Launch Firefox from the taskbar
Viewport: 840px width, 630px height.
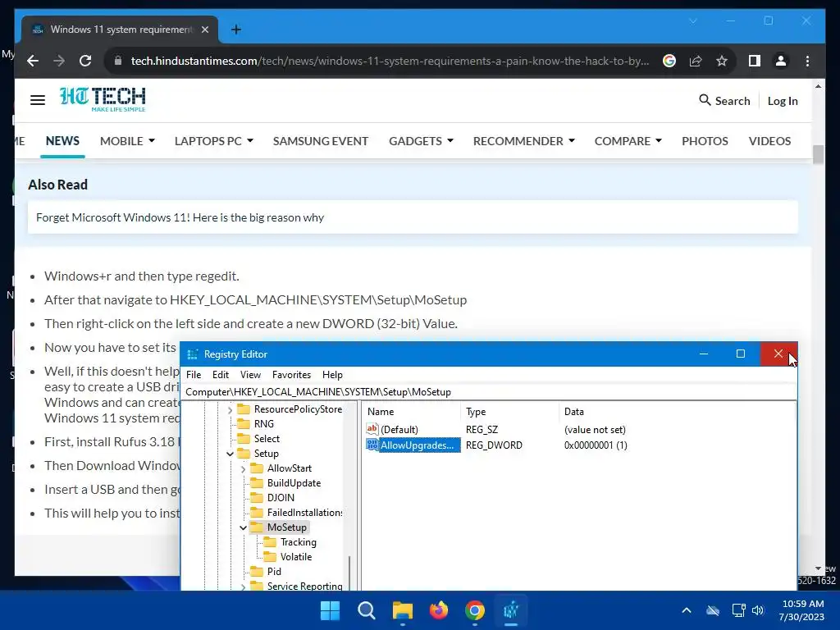tap(439, 610)
